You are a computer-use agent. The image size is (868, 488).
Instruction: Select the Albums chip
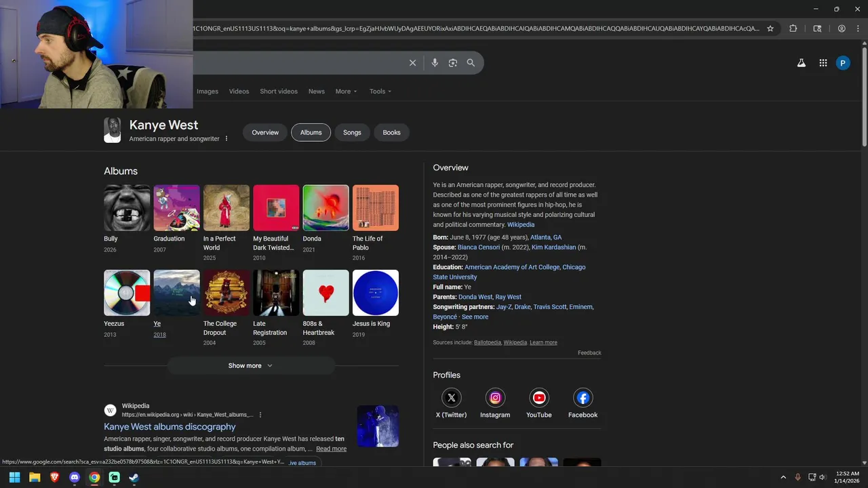pos(311,133)
